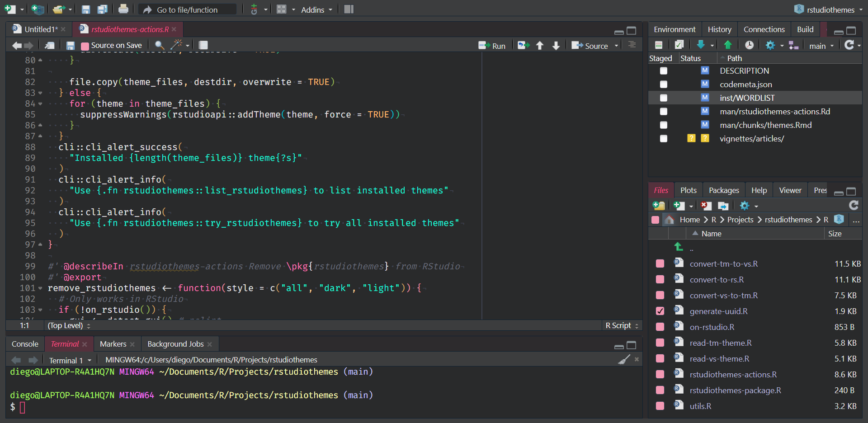Image resolution: width=868 pixels, height=423 pixels.
Task: Click the Go to file/function field
Action: point(187,9)
